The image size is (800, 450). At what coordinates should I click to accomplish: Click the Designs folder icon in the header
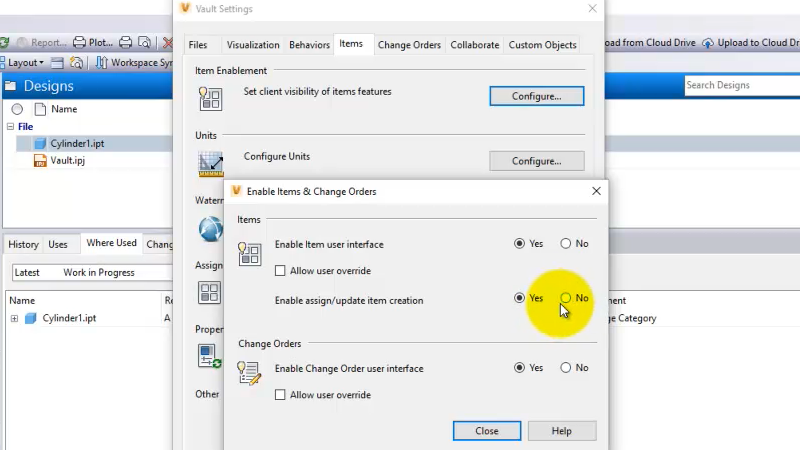click(11, 86)
